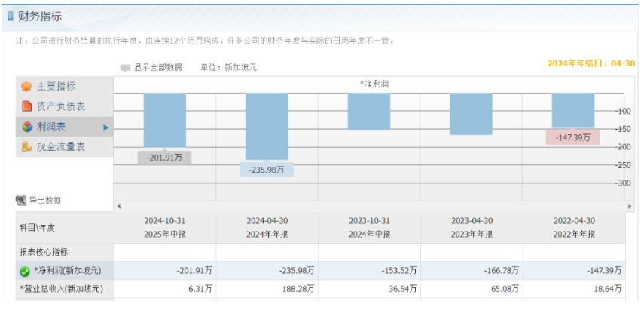Click revenue cell 36.54万
Screen dimensions: 644x313
(x=369, y=289)
